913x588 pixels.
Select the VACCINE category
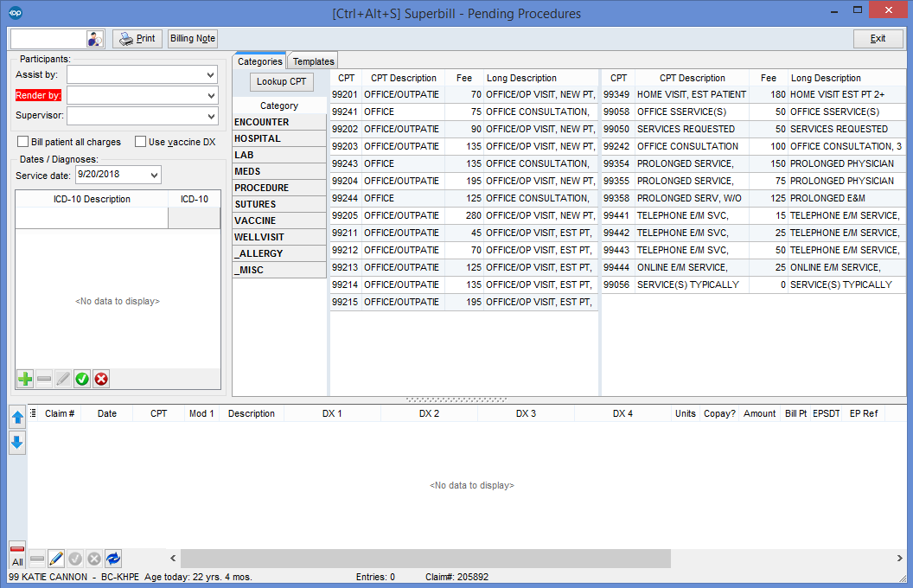279,220
